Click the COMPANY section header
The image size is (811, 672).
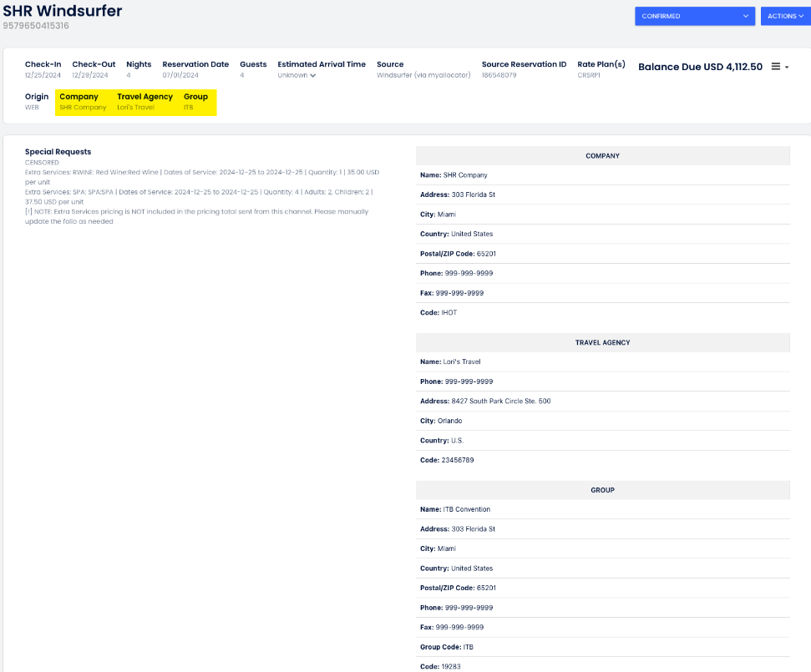602,156
